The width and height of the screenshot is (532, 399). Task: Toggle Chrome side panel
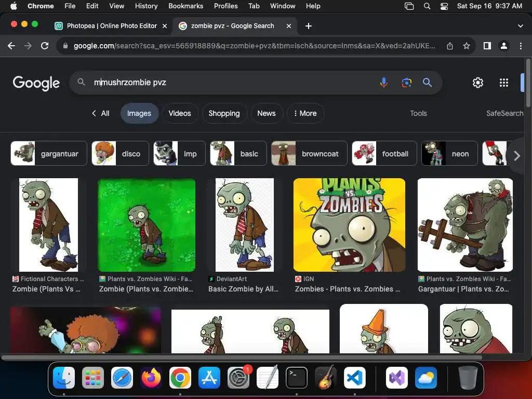487,46
